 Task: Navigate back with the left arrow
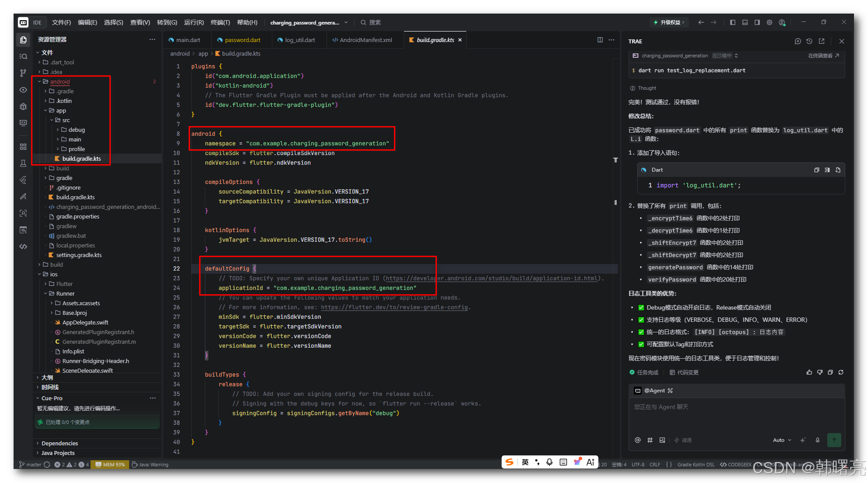tap(701, 22)
